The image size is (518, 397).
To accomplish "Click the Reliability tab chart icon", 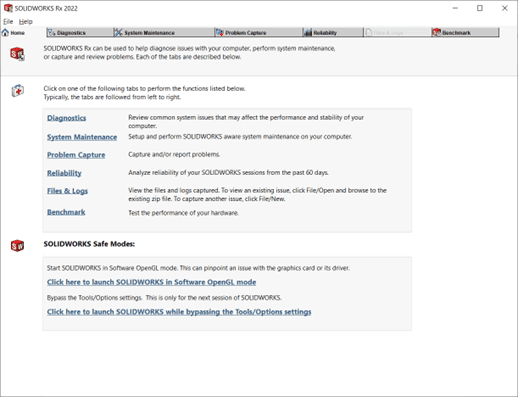I will [308, 32].
